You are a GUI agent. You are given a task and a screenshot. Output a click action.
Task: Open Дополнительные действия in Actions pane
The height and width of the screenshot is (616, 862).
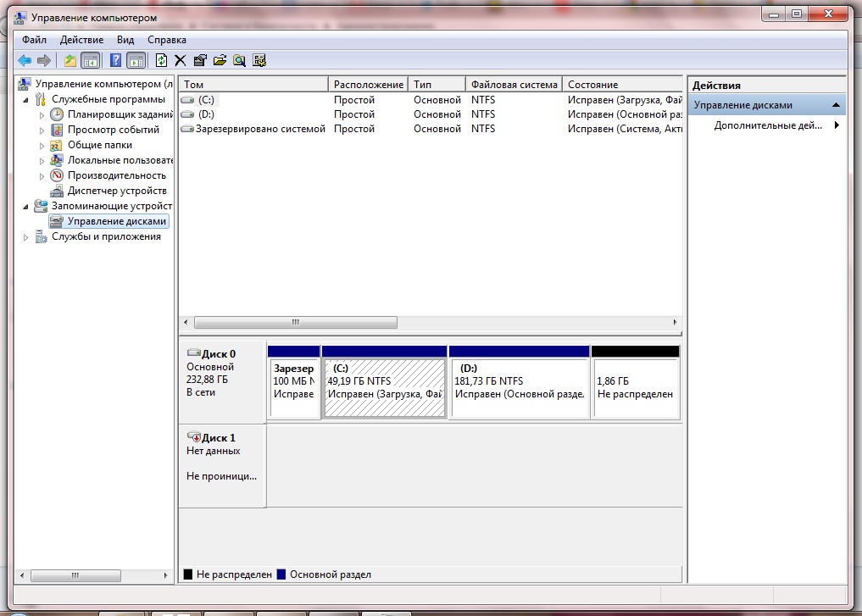click(768, 125)
